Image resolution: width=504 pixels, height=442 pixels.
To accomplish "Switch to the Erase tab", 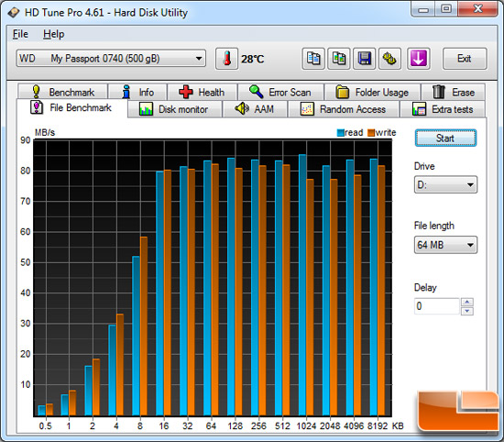I will tap(454, 92).
